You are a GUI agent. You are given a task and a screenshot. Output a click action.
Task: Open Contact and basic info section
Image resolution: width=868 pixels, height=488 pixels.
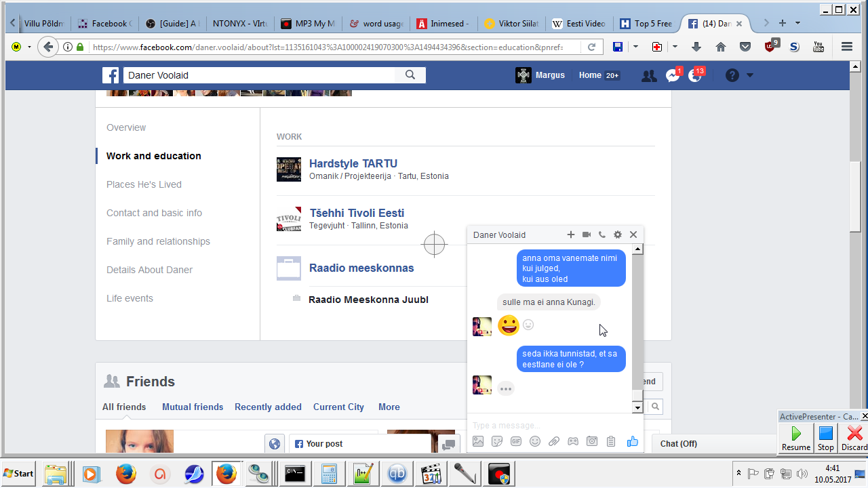(x=154, y=213)
